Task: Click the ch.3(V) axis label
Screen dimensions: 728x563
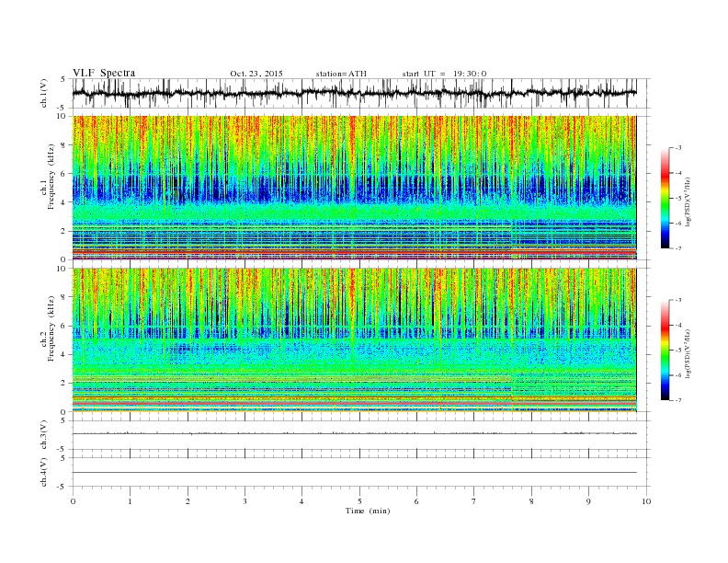Action: 44,434
